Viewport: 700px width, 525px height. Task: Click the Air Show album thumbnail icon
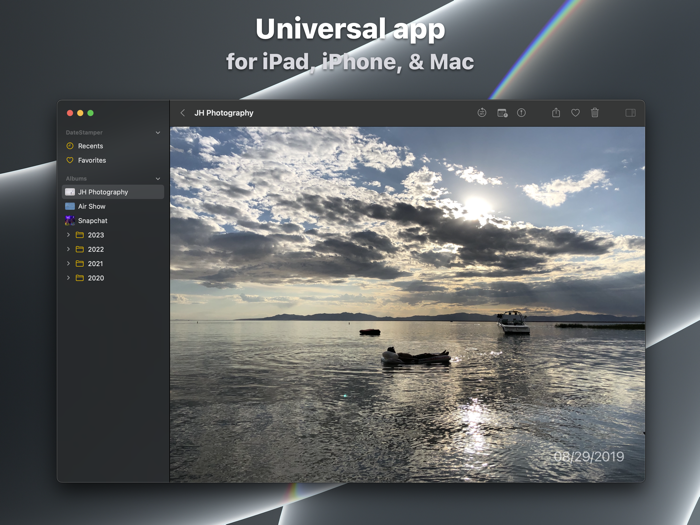tap(70, 206)
